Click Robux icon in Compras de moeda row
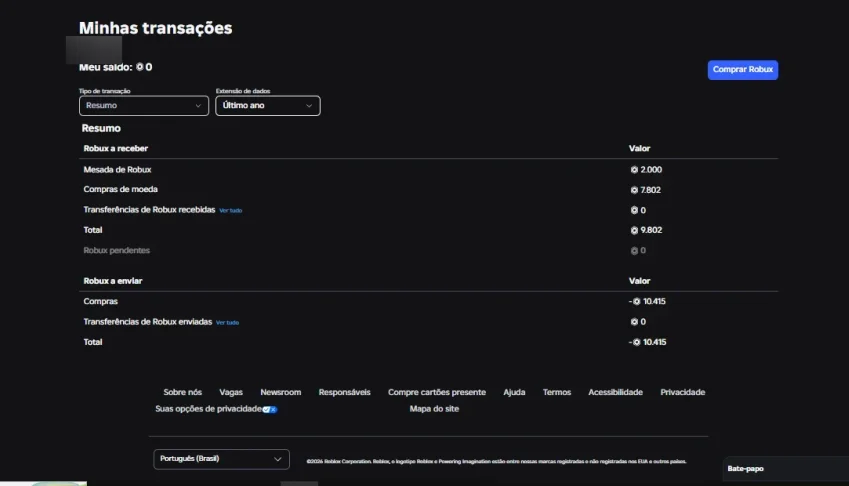Screen dimensions: 849x486 tap(634, 190)
